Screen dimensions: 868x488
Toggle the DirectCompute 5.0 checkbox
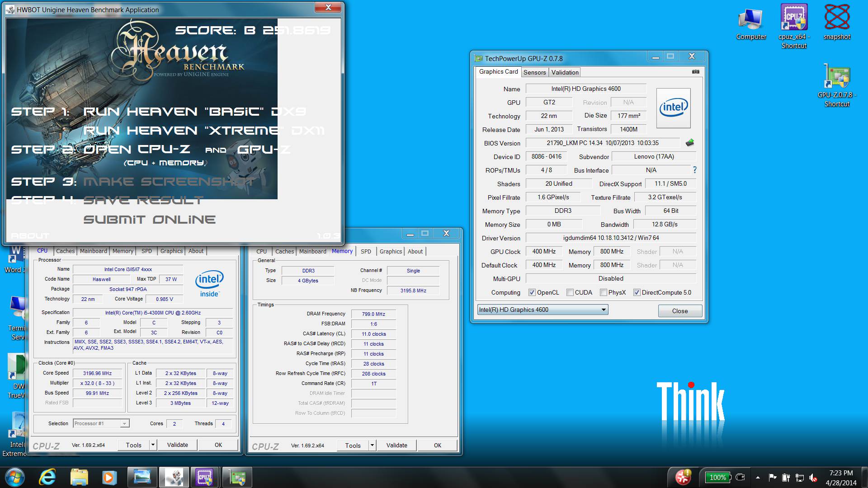click(637, 292)
